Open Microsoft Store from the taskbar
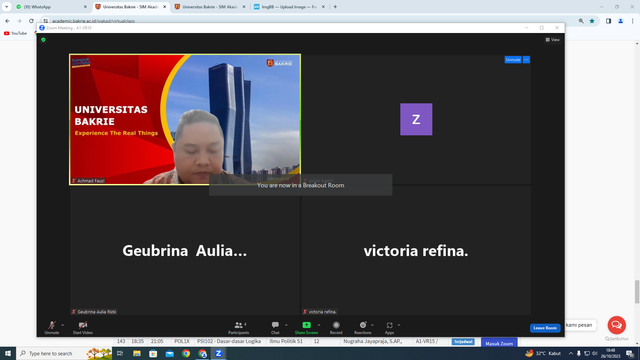The image size is (640, 360). pyautogui.click(x=153, y=353)
